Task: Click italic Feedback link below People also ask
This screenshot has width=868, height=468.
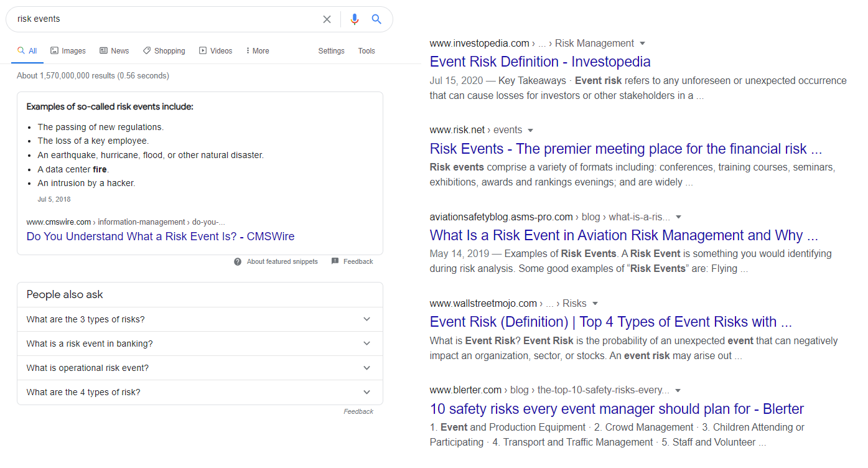Action: pos(358,411)
